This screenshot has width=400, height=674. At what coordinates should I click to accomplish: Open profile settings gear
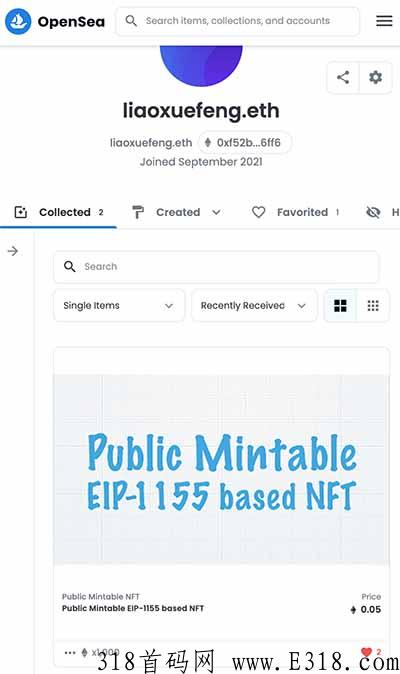click(376, 77)
